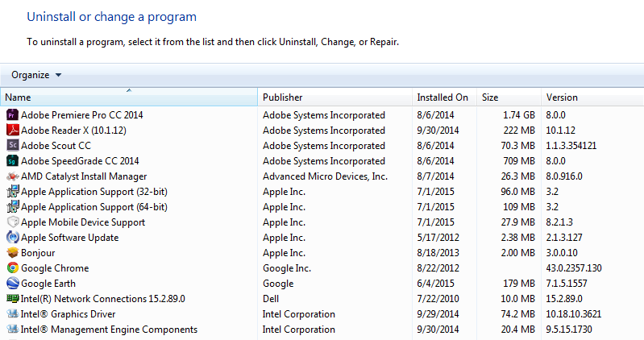
Task: Click the AMD Catalyst Install Manager icon
Action: point(13,176)
